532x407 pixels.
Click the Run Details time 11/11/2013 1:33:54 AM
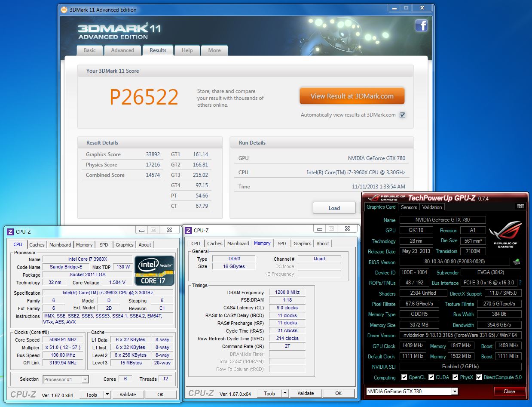click(379, 187)
